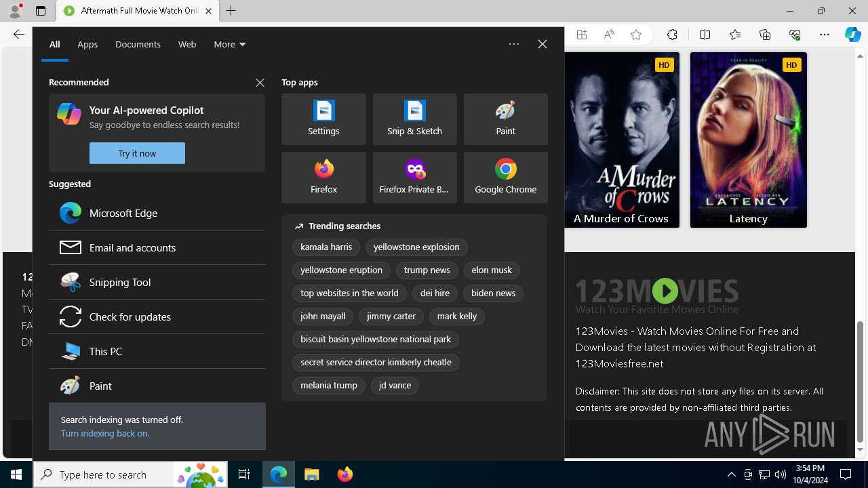
Task: Open This PC suggestion
Action: coord(157,351)
